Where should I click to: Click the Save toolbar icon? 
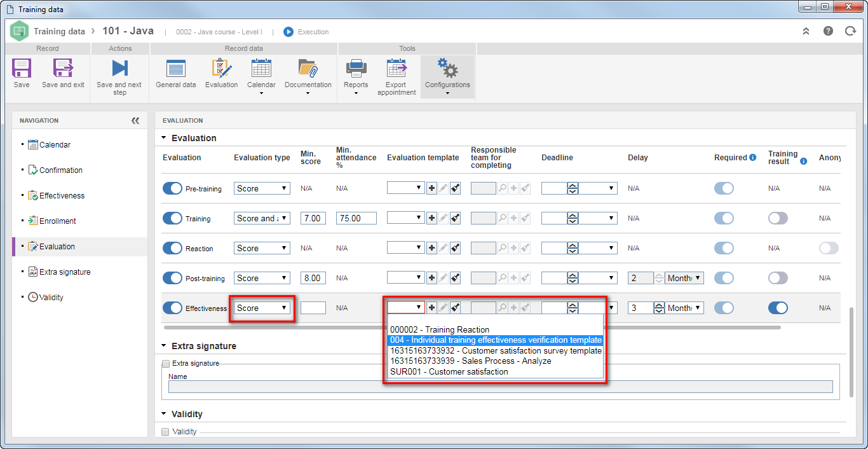pyautogui.click(x=22, y=69)
